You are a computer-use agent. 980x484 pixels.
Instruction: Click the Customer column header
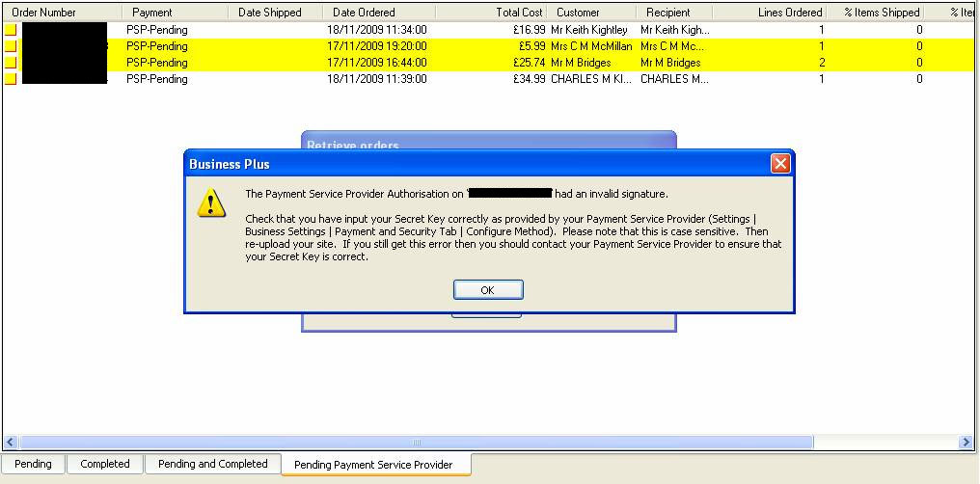578,13
